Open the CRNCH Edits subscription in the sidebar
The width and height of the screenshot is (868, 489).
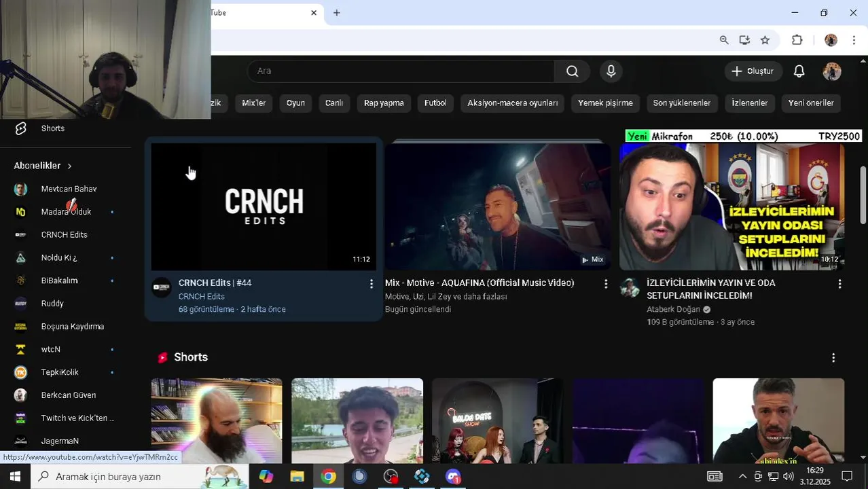click(65, 235)
